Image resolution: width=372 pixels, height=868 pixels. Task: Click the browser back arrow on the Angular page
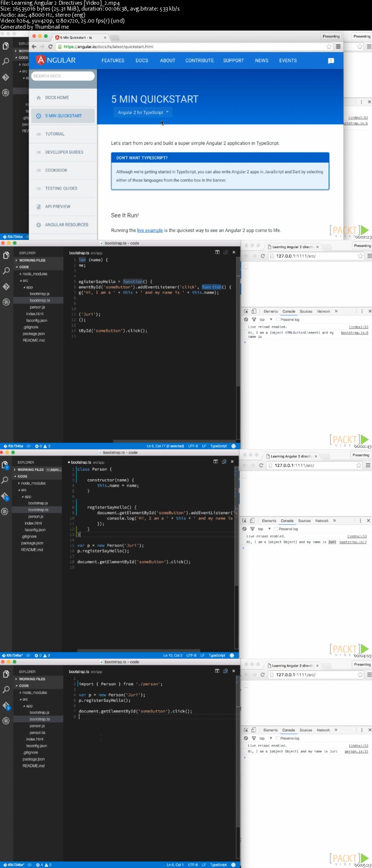(34, 47)
